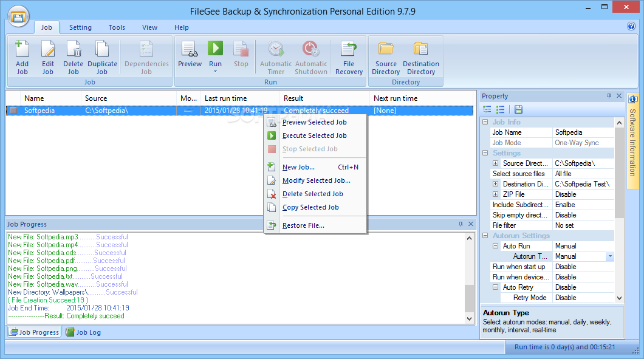Switch to the Job ribbon tab

(x=46, y=27)
